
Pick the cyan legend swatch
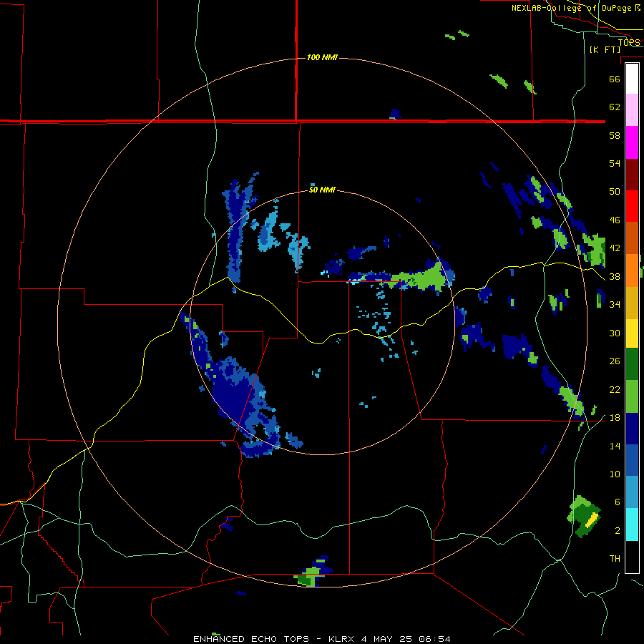(x=632, y=525)
